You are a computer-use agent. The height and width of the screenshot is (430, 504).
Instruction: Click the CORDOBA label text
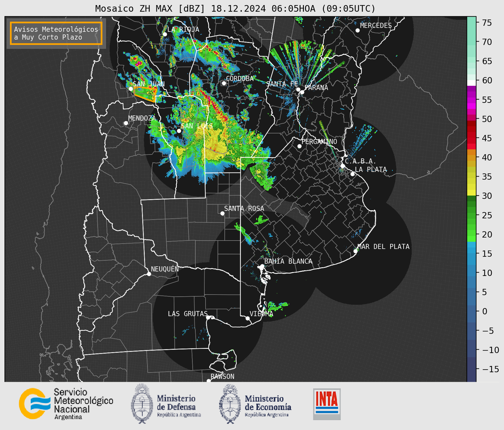(240, 79)
